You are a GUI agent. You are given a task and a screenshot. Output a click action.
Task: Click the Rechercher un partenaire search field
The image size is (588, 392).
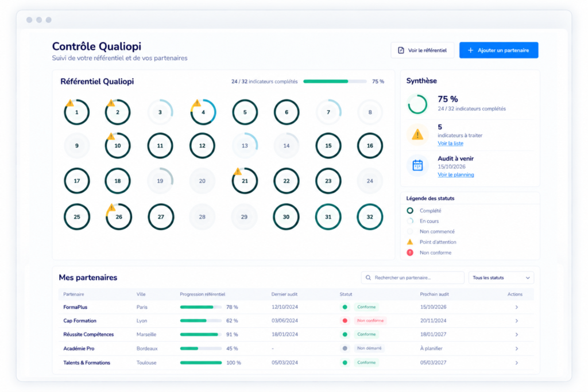[412, 278]
